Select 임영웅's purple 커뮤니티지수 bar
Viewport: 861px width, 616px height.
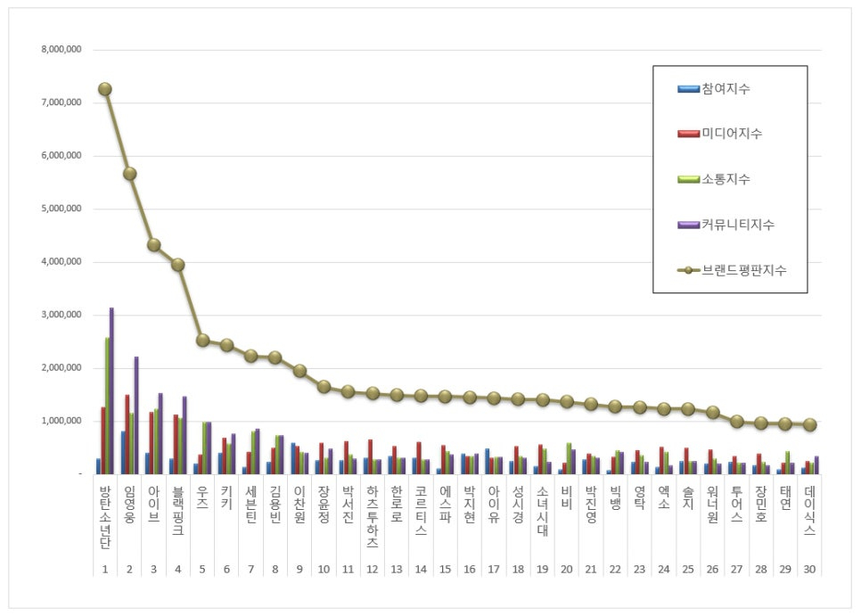pyautogui.click(x=136, y=415)
